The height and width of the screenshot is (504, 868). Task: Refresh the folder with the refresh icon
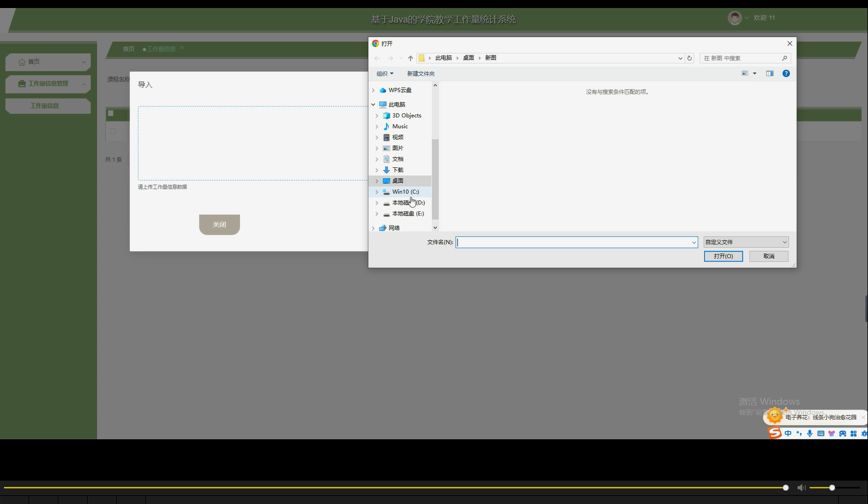coord(689,58)
